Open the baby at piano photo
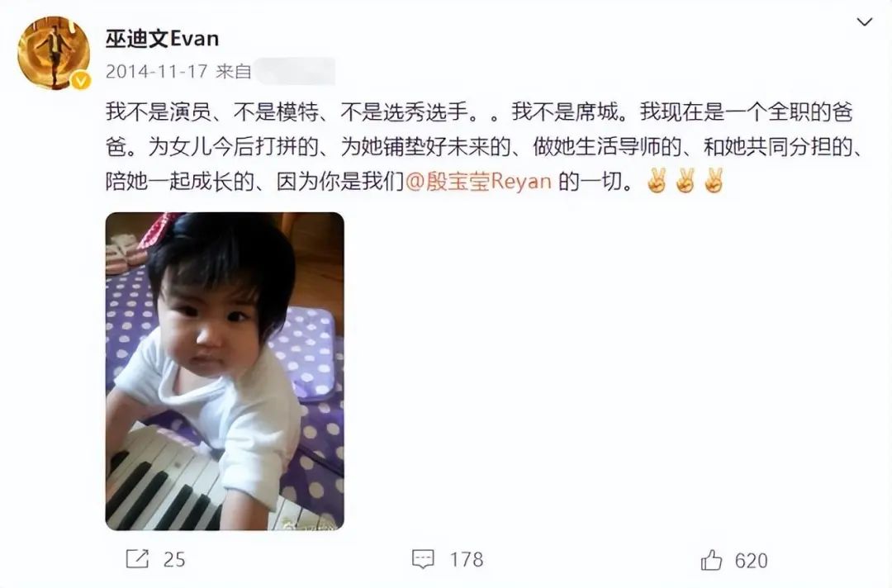 coord(225,372)
